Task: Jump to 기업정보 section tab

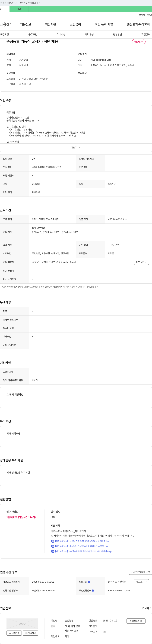Action: pyautogui.click(x=146, y=35)
